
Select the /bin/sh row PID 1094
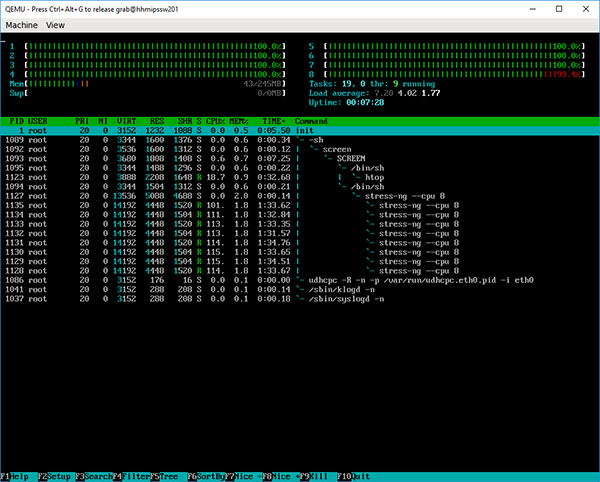300,187
